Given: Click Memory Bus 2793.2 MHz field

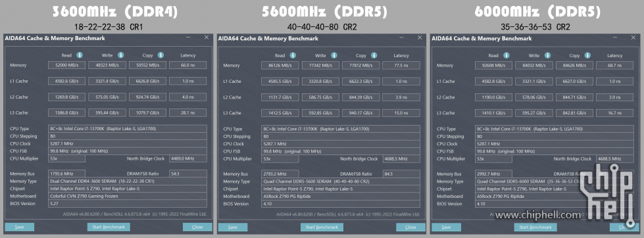Looking at the screenshot, I should point(280,174).
